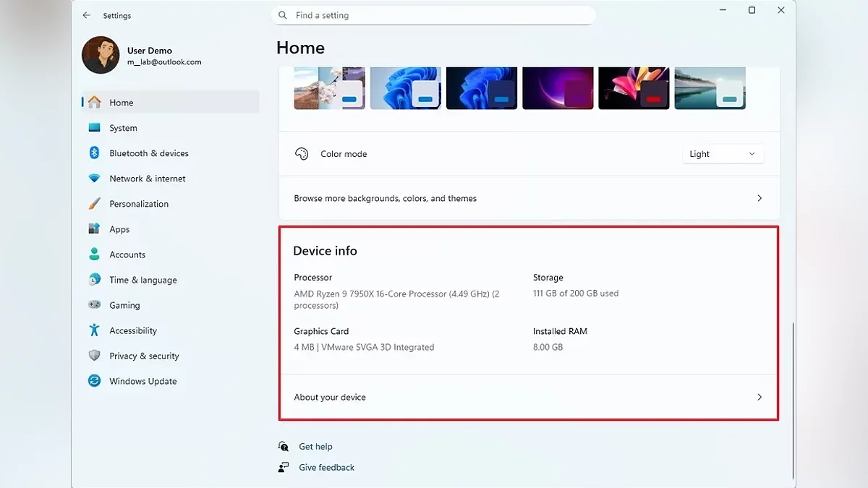
Task: Click the Color mode label text
Action: pos(344,154)
